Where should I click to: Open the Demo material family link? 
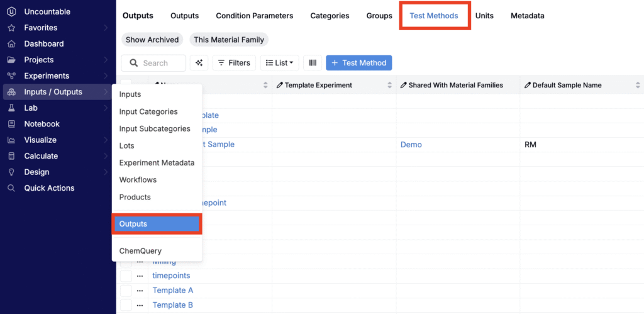pos(411,145)
